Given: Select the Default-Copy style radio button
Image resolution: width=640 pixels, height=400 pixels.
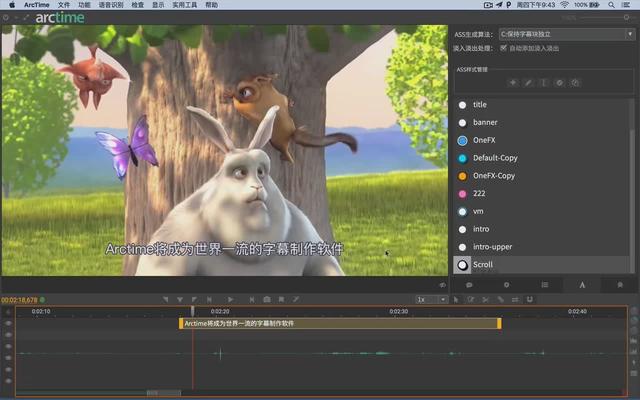Looking at the screenshot, I should [462, 158].
